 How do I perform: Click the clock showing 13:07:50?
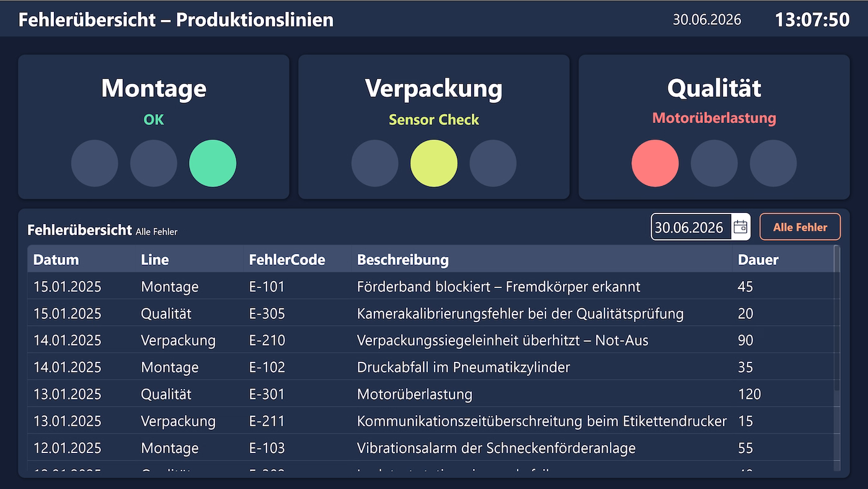click(812, 19)
